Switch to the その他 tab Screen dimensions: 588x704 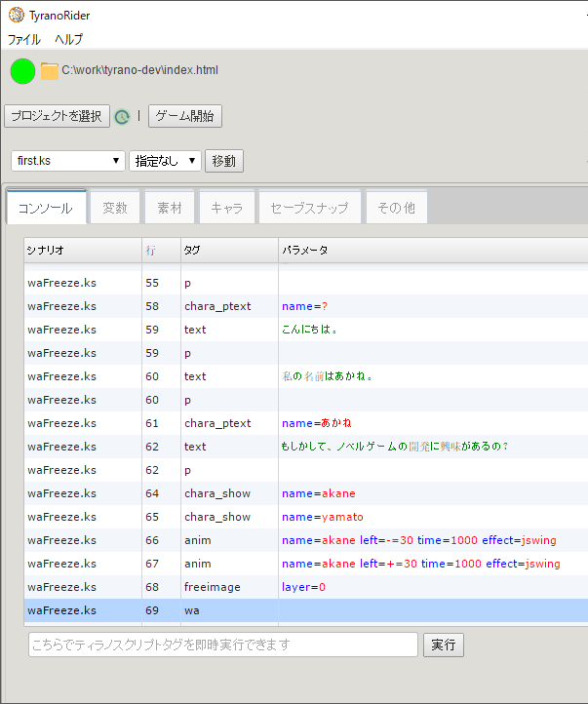(x=396, y=208)
